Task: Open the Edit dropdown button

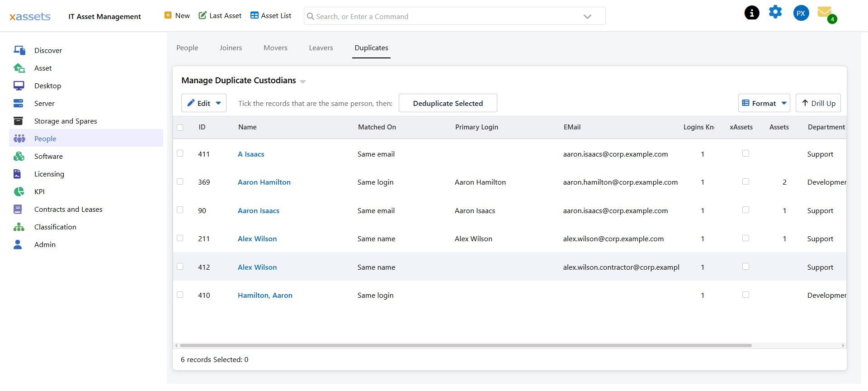Action: pos(204,103)
